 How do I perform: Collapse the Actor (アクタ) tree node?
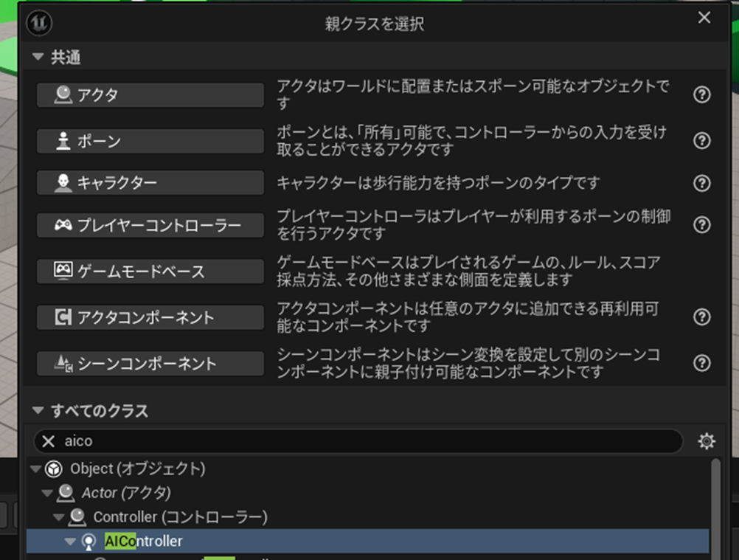[47, 492]
